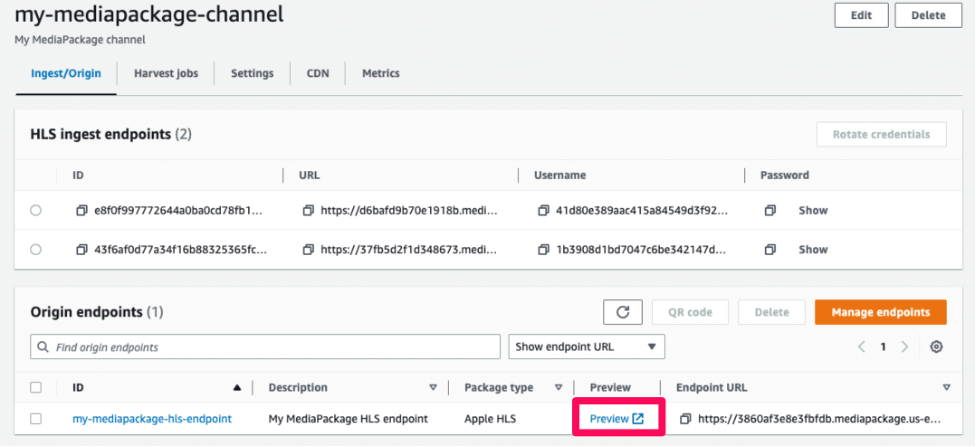This screenshot has height=447, width=977.
Task: Open origin endpoints table settings gear
Action: [x=936, y=347]
